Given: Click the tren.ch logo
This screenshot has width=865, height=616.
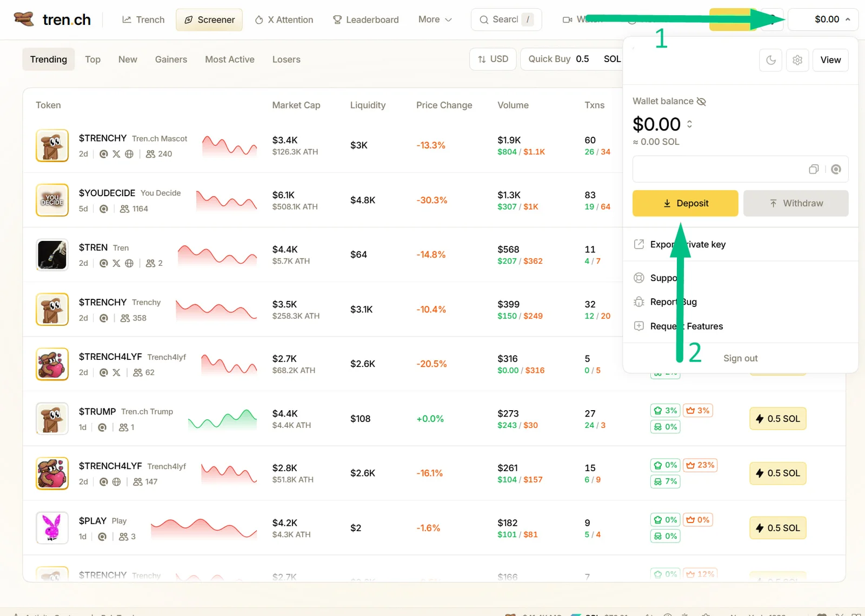Looking at the screenshot, I should click(x=52, y=19).
